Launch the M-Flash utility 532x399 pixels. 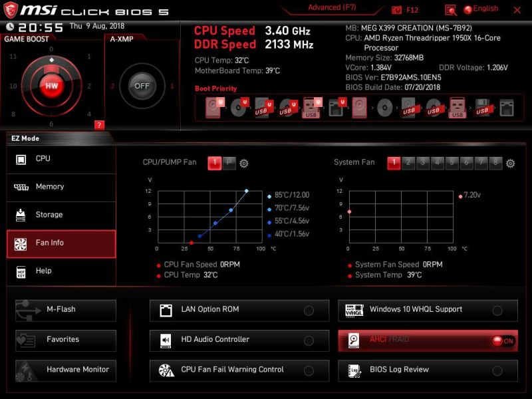pos(65,309)
